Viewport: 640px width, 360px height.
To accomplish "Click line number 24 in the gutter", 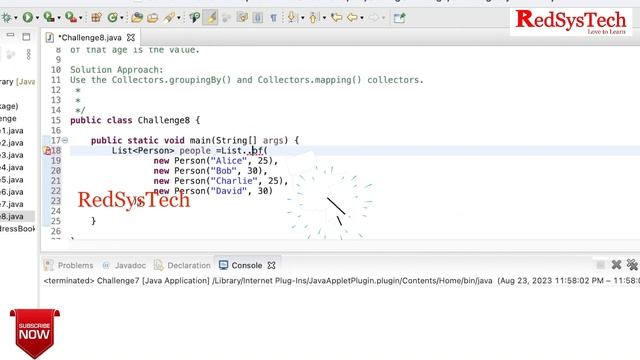I will pyautogui.click(x=56, y=211).
